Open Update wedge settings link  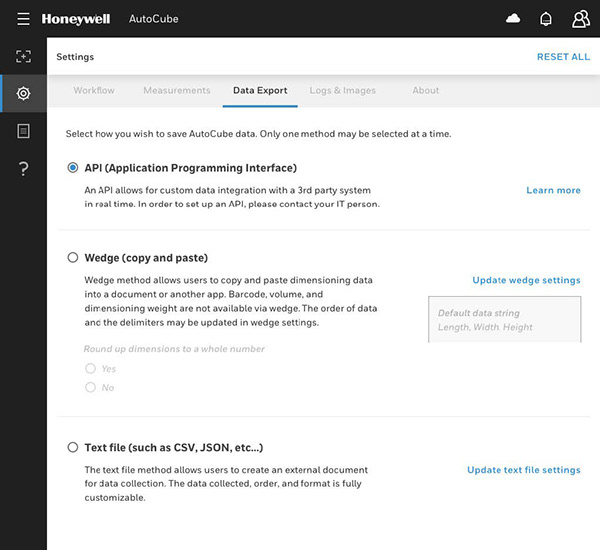[526, 280]
